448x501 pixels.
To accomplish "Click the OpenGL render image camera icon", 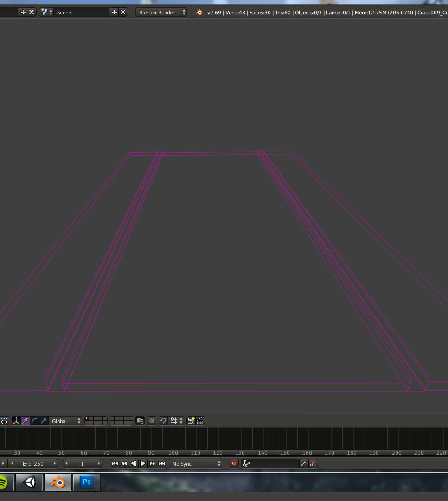I will pyautogui.click(x=191, y=421).
